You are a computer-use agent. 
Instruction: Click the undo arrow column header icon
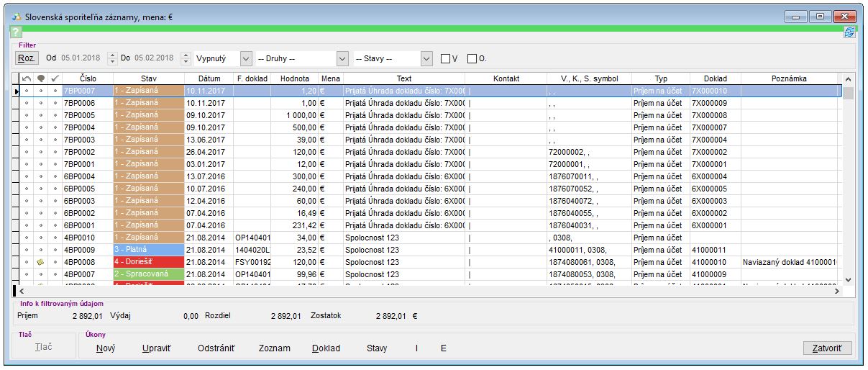coord(27,78)
